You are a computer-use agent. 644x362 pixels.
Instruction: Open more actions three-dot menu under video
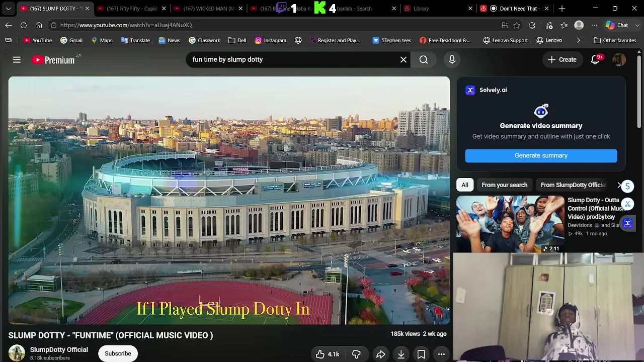pyautogui.click(x=441, y=354)
